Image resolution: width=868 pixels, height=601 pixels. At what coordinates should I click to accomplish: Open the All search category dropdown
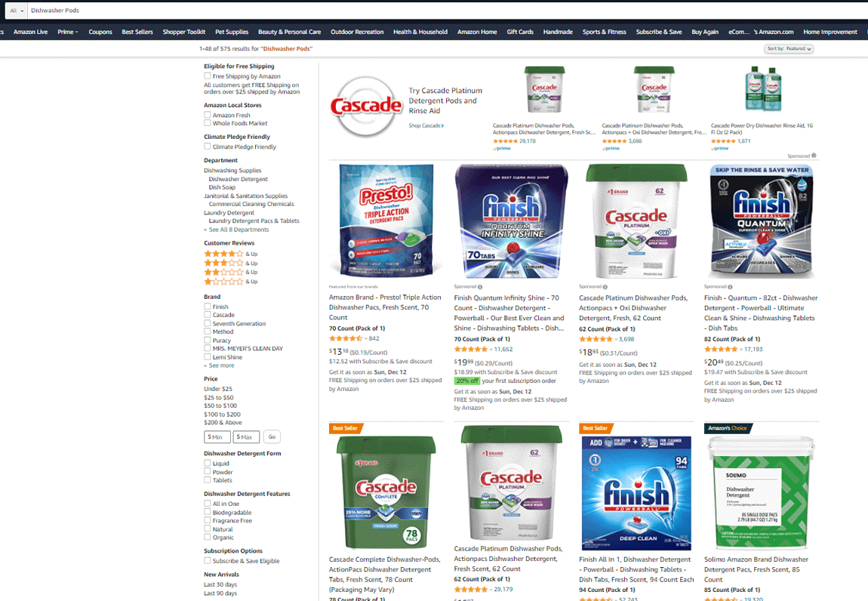(16, 11)
